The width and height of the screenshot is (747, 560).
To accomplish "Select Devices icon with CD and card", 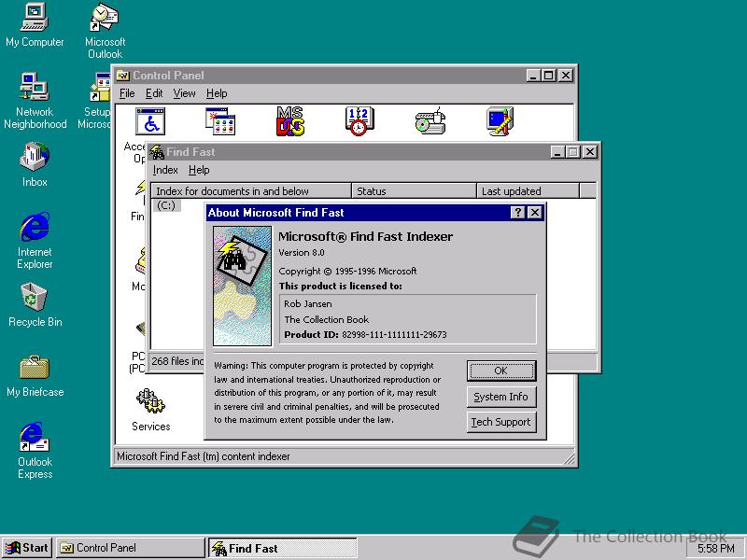I will [x=430, y=121].
